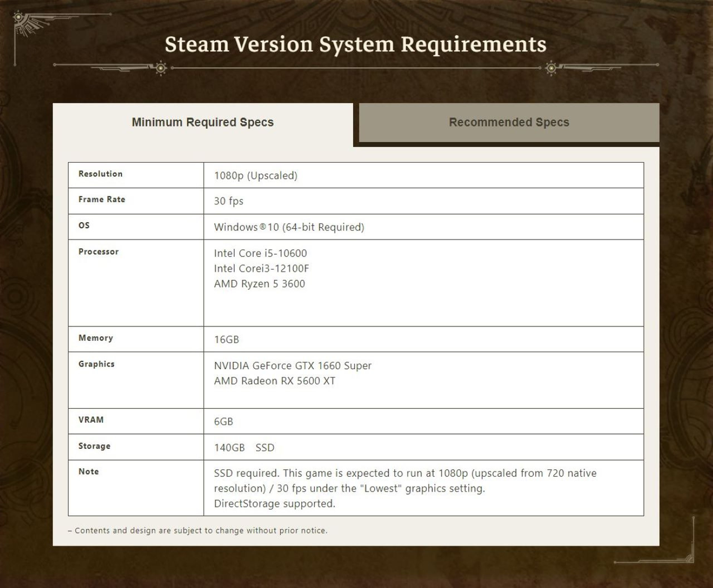
Task: Click the NVIDIA GeForce GTX 1660 Super text
Action: click(292, 366)
